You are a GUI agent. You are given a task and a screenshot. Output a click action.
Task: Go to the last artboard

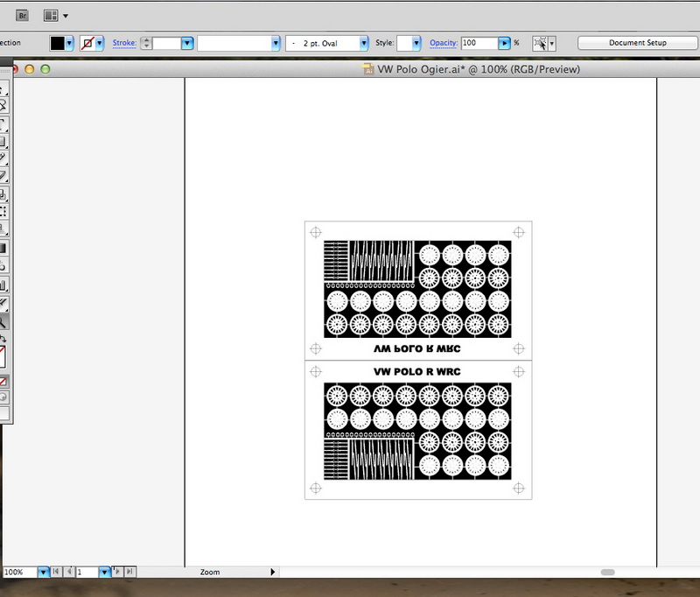129,572
